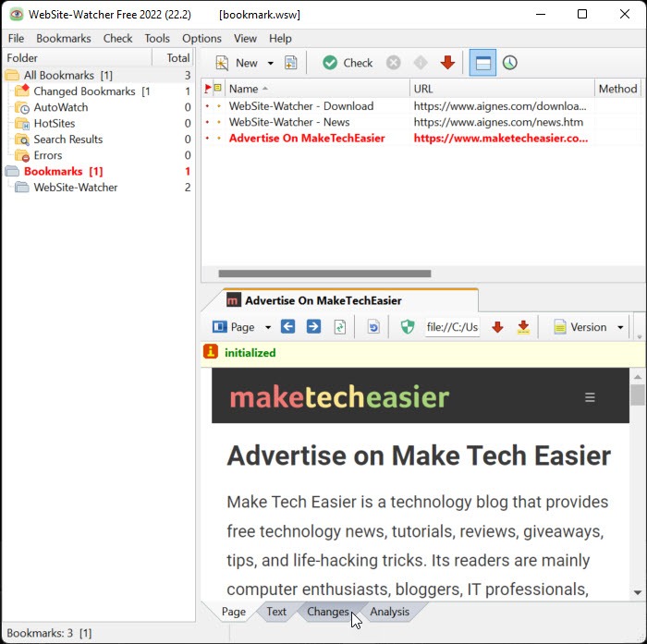Open the File menu
647x644 pixels.
[16, 39]
